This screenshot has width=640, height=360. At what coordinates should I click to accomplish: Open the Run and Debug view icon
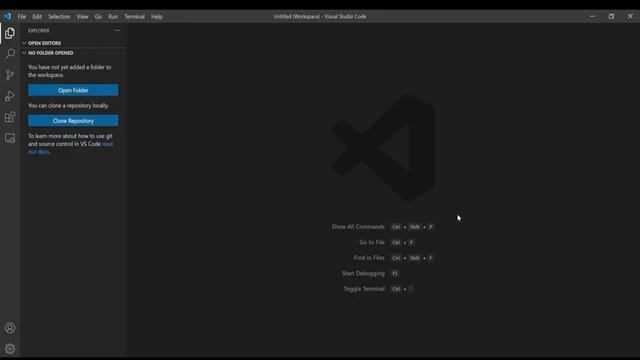[x=10, y=96]
